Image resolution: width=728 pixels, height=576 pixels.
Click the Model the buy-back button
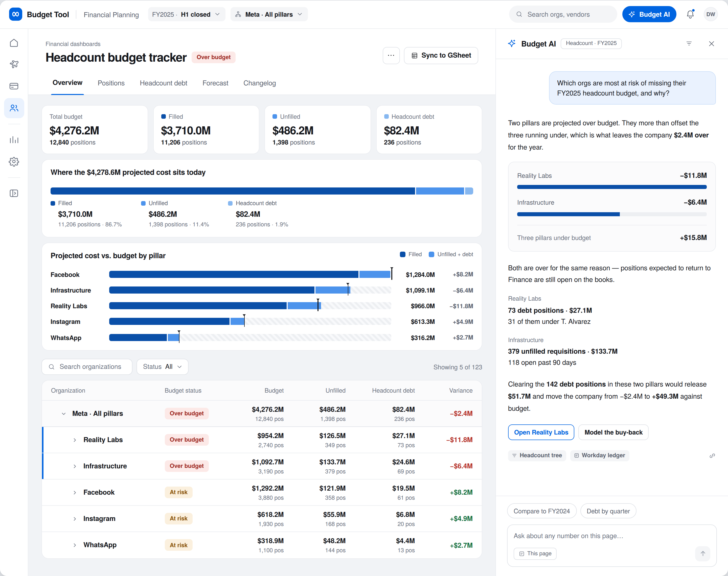tap(613, 432)
